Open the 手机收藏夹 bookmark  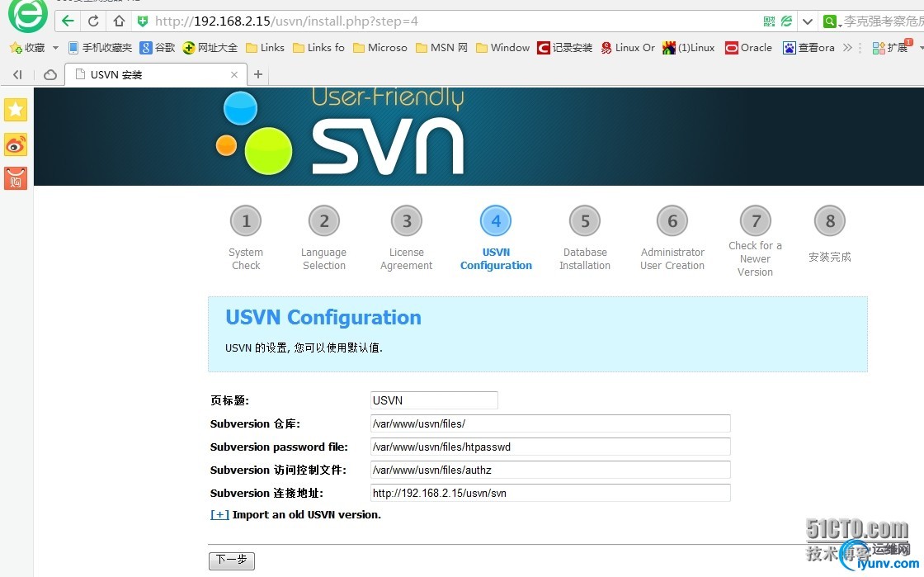tap(100, 48)
